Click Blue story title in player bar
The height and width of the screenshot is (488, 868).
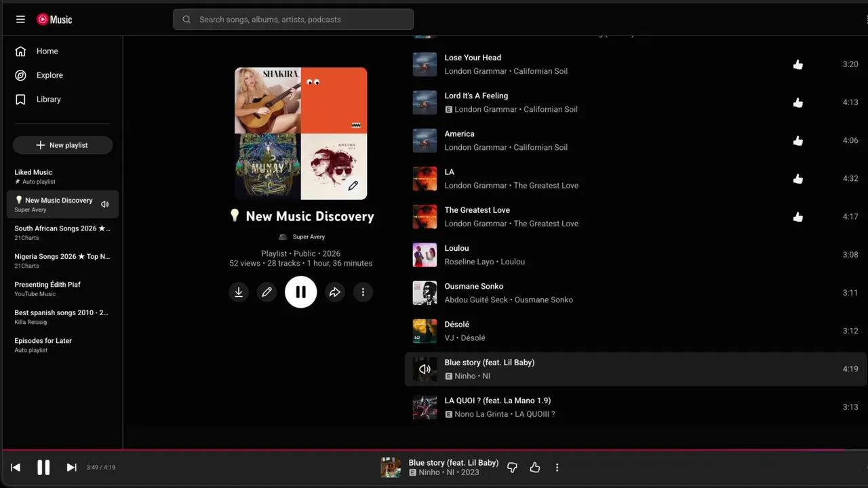pyautogui.click(x=454, y=463)
